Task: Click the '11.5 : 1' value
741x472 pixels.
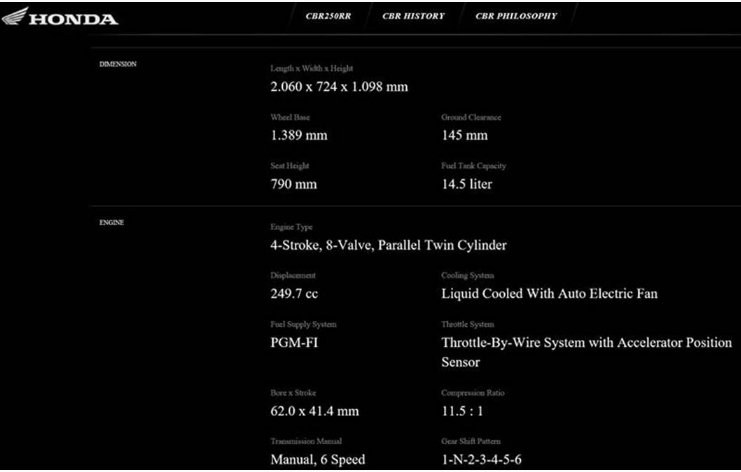Action: [462, 411]
